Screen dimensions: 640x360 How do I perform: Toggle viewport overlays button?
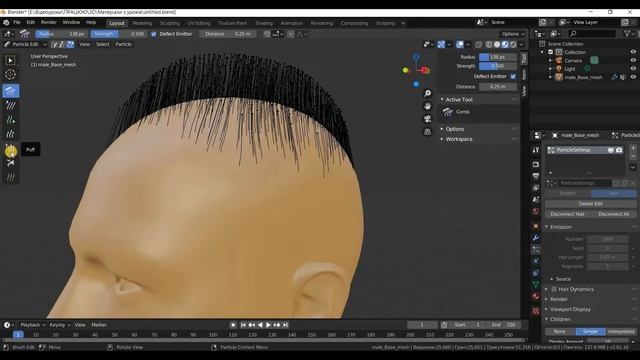click(x=460, y=44)
